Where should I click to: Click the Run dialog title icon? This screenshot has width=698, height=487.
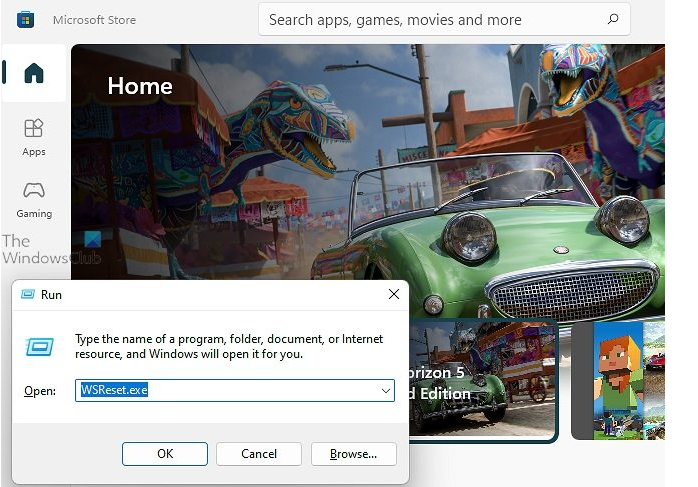[28, 294]
